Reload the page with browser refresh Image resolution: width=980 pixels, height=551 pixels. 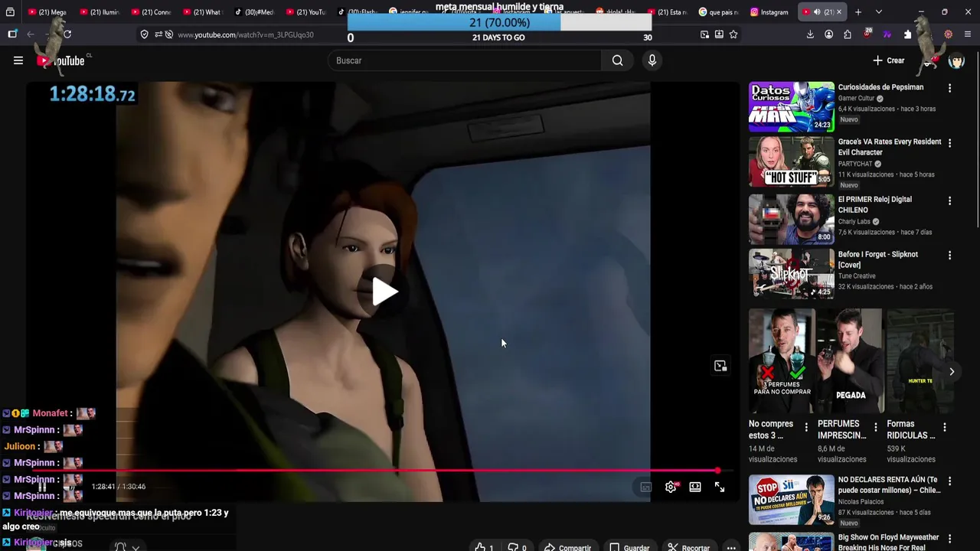(x=67, y=34)
